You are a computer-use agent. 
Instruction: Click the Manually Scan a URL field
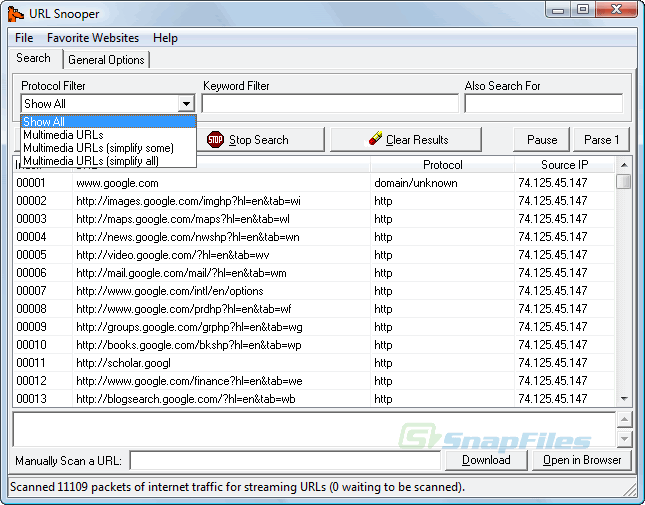point(285,460)
